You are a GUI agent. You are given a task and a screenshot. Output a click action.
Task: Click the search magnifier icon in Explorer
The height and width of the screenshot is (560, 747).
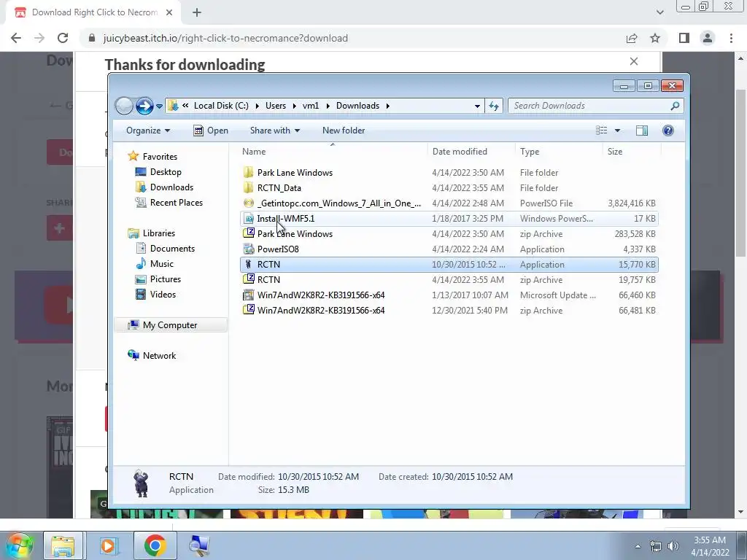coord(675,106)
